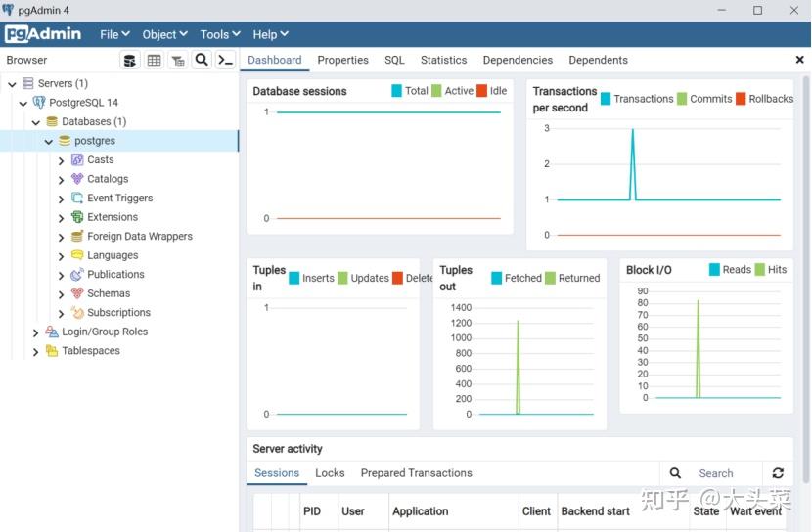Select the Tablespaces tree item
Viewport: 812px width, 532px height.
pos(91,351)
